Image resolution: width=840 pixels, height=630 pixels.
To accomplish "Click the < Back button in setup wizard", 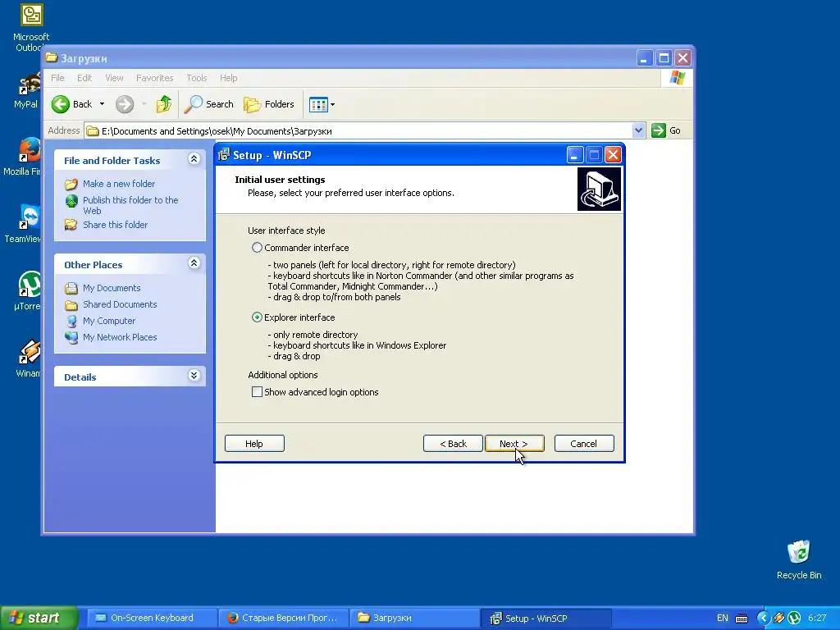I will (x=453, y=444).
